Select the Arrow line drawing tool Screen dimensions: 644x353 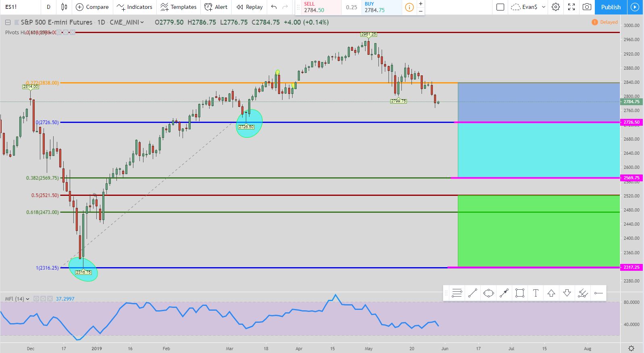pyautogui.click(x=504, y=293)
